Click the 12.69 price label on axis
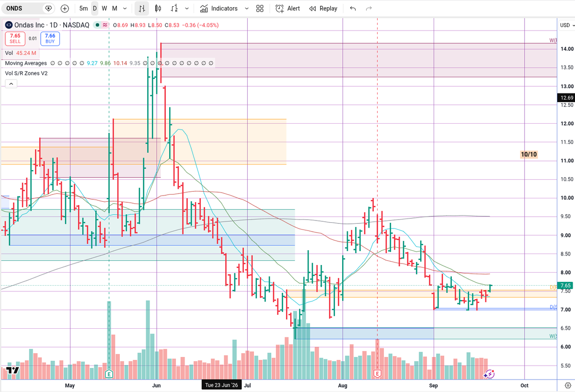Image resolution: width=575 pixels, height=392 pixels. pos(566,98)
